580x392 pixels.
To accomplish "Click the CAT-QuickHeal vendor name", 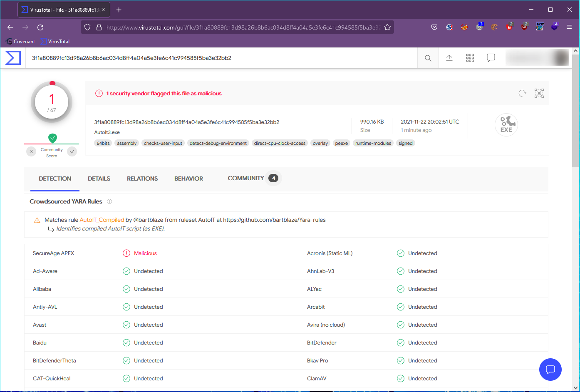I will pos(52,378).
